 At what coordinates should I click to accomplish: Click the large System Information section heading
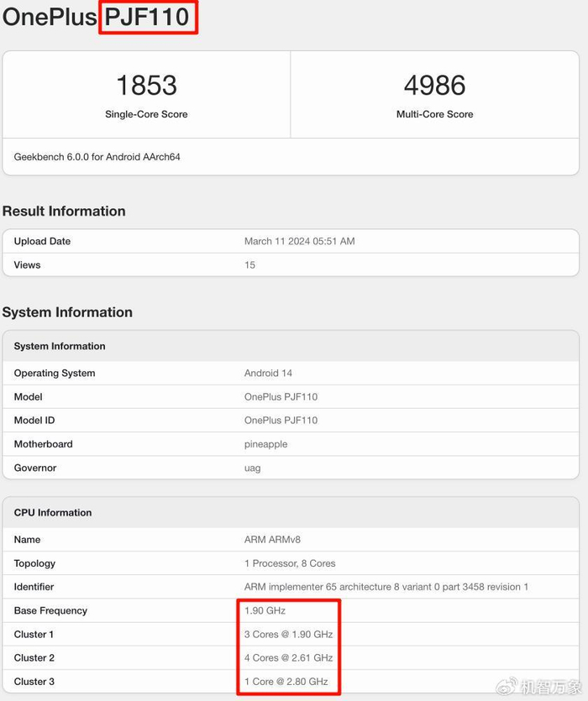point(67,312)
